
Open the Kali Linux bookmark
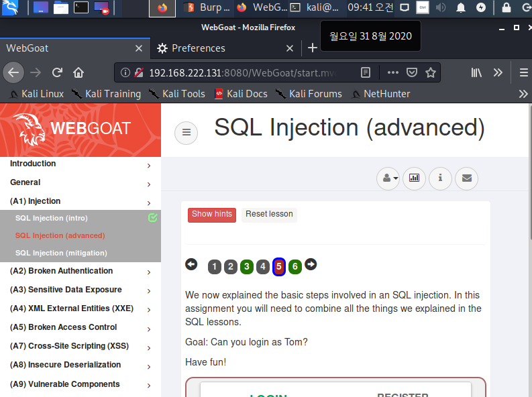pos(37,94)
